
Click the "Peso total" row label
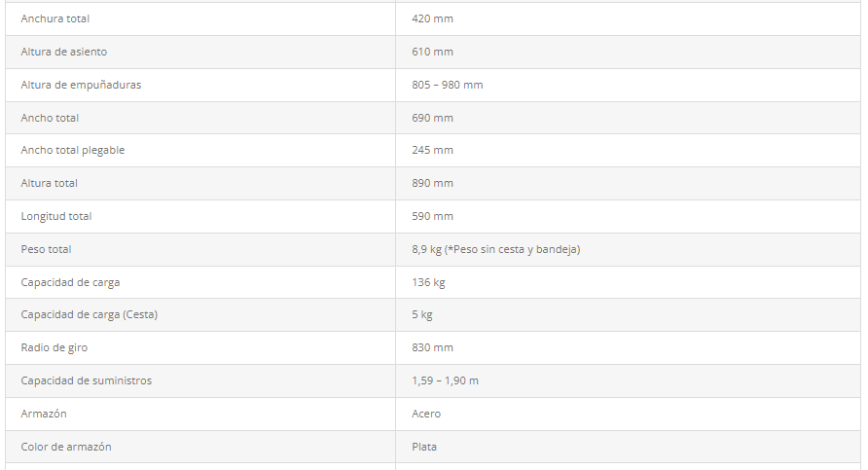pos(46,249)
